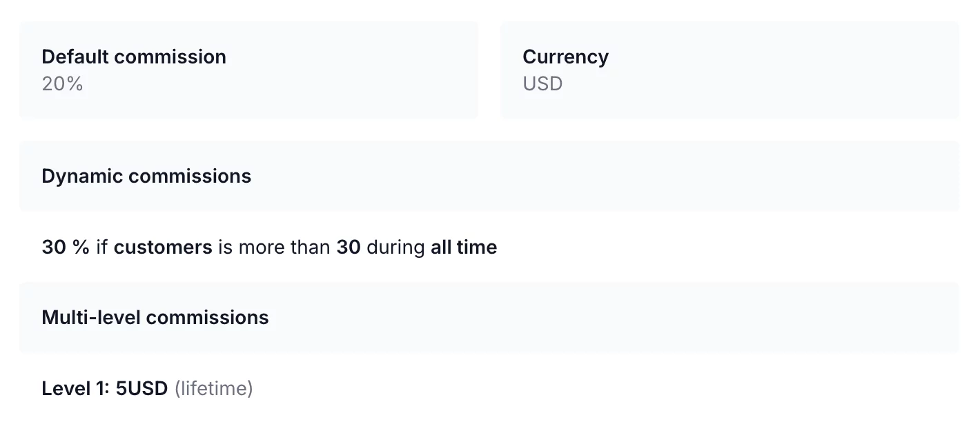
Task: Click the Dynamic commissions section header
Action: pos(146,177)
